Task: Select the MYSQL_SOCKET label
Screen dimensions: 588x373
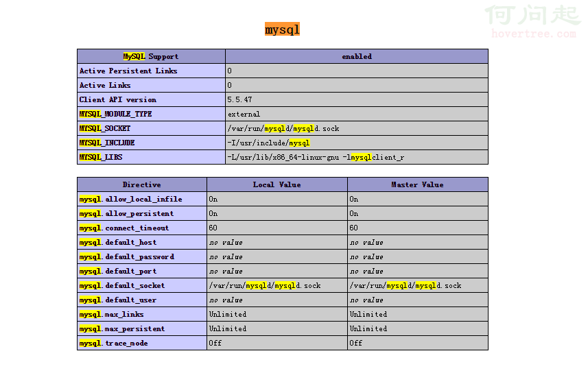Action: pyautogui.click(x=105, y=129)
